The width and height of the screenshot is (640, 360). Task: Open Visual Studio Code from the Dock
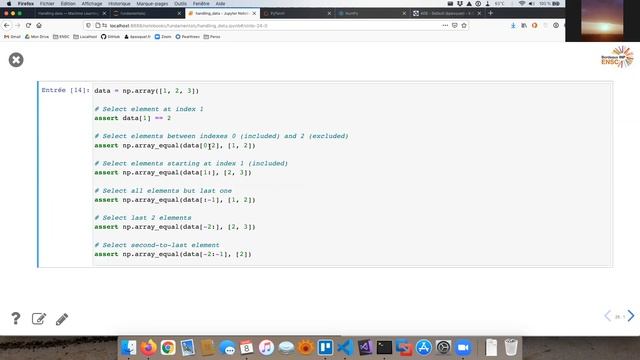[x=345, y=348]
